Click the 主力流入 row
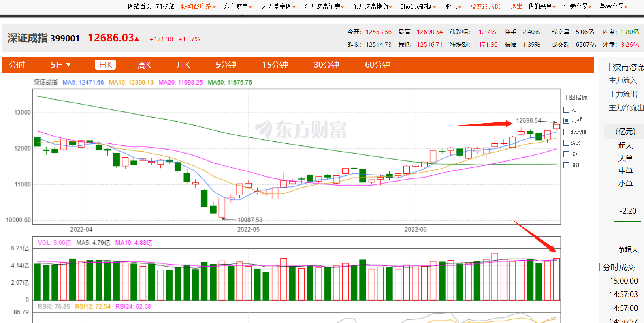The image size is (644, 323). point(623,81)
